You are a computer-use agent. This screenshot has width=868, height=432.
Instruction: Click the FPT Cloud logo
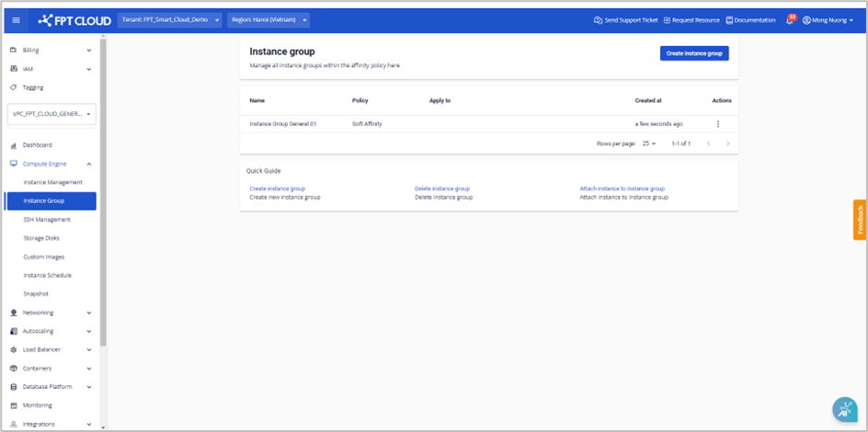tap(75, 20)
